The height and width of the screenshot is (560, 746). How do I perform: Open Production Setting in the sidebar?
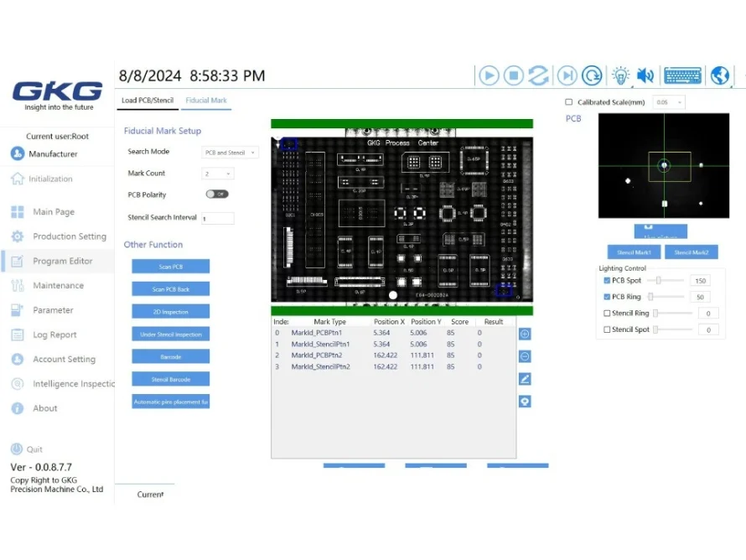[70, 236]
